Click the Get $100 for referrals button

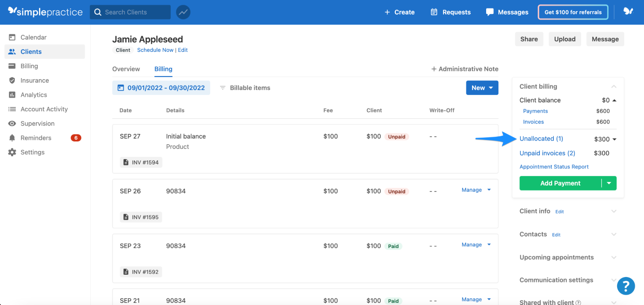[x=573, y=12]
